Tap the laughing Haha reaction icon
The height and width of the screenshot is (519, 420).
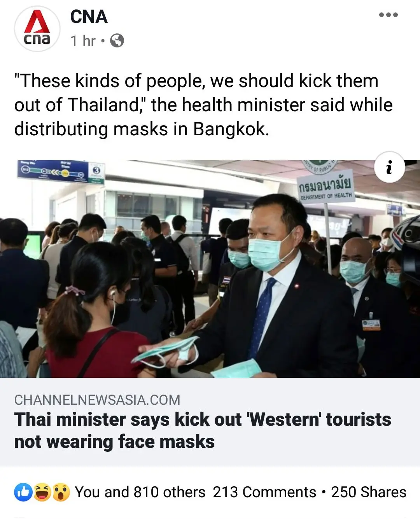42,492
